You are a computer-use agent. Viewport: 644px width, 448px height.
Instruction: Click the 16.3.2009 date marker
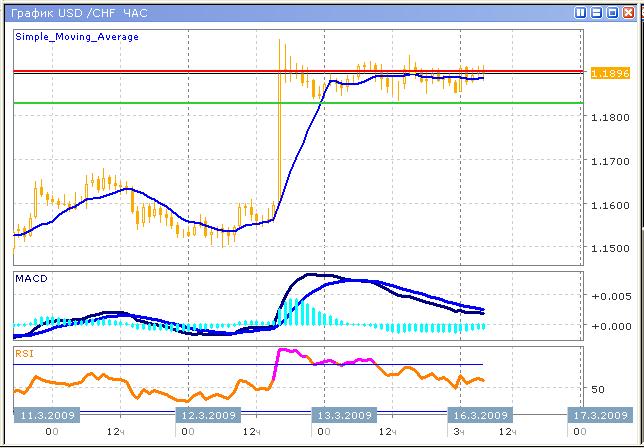pyautogui.click(x=478, y=415)
